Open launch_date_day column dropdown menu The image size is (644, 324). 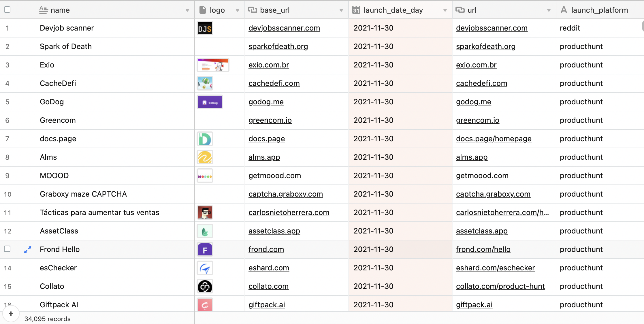pos(445,10)
